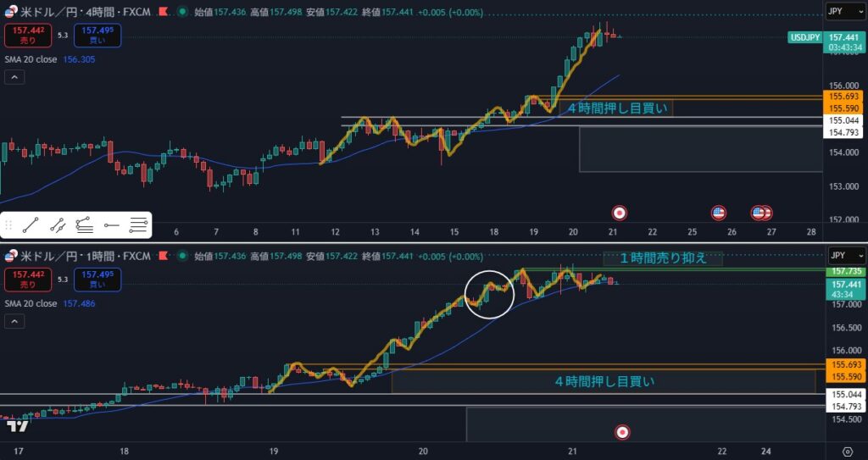Click the orange 155.693 price label on upper axis

pyautogui.click(x=845, y=98)
